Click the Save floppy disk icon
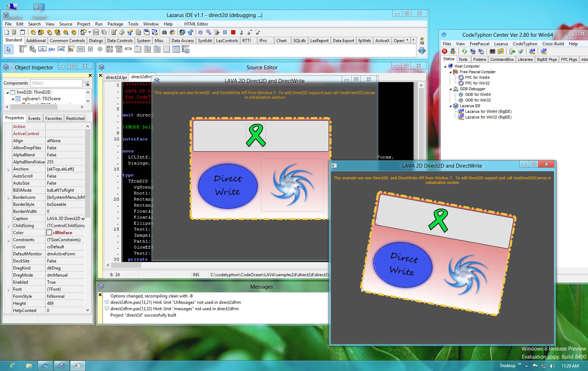 (x=96, y=32)
